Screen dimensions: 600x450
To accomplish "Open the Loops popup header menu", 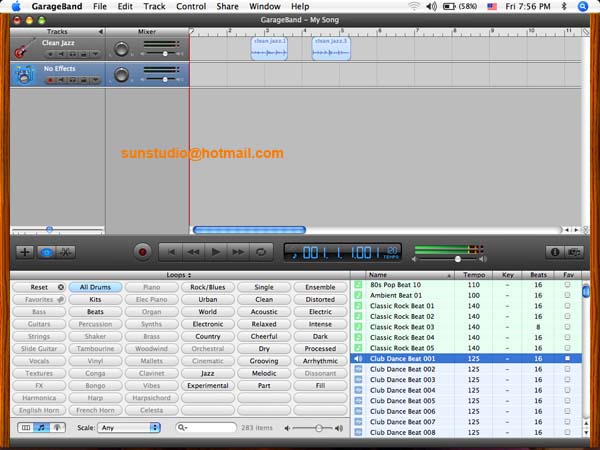I will click(179, 275).
